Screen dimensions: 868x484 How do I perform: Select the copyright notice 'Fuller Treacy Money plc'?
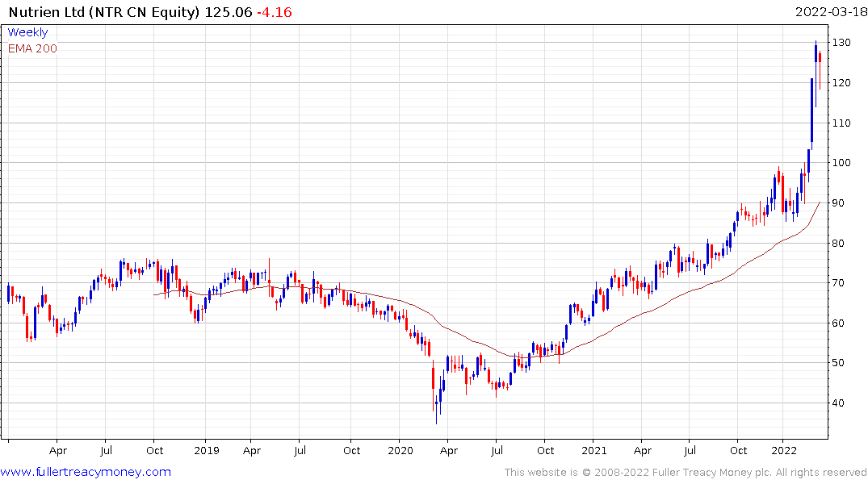[x=711, y=473]
